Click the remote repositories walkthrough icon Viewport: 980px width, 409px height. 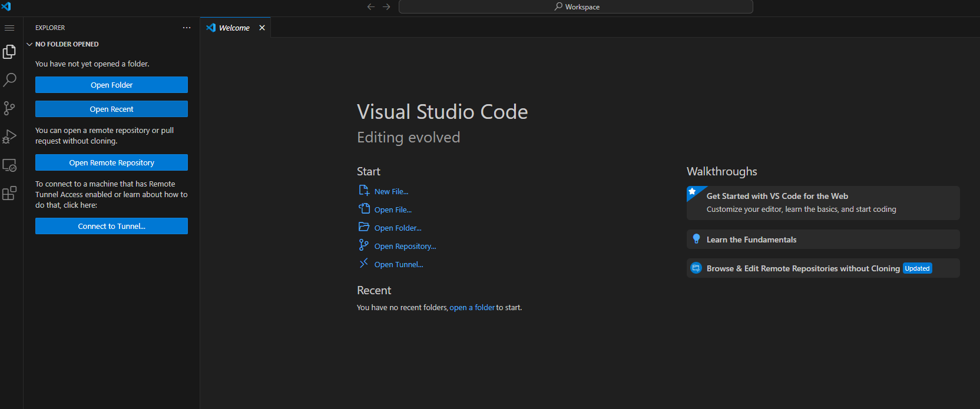(x=696, y=268)
